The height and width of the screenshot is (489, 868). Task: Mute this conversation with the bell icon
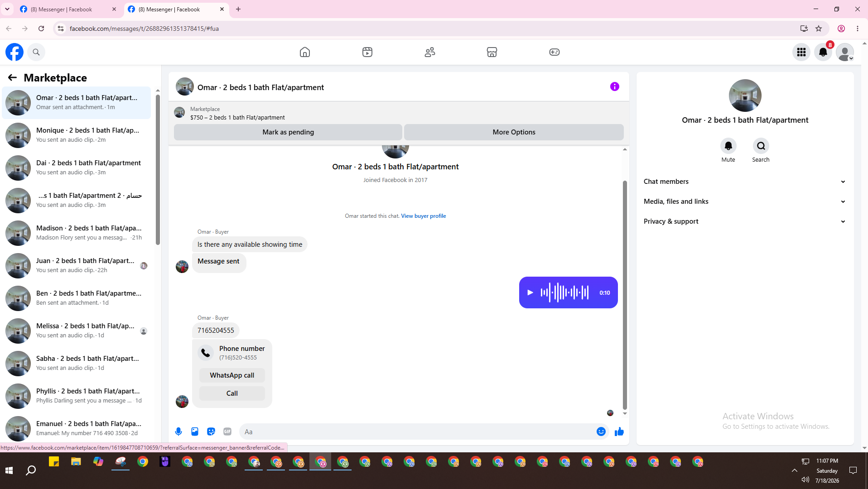point(728,146)
